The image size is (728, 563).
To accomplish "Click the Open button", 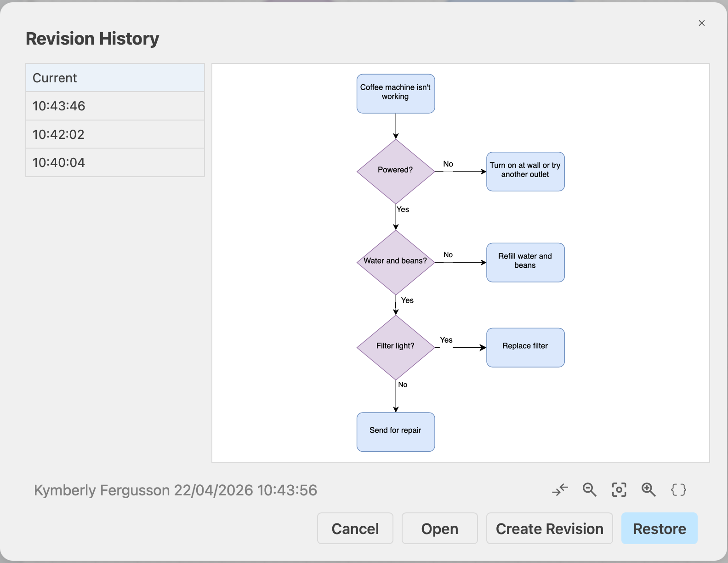I will [x=440, y=529].
